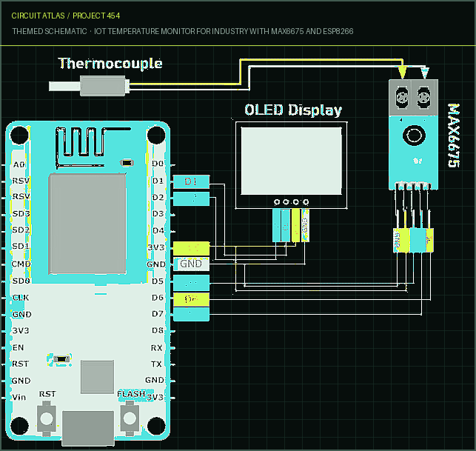Click the small SMD LED beside the antenna
The image size is (476, 451).
(127, 163)
